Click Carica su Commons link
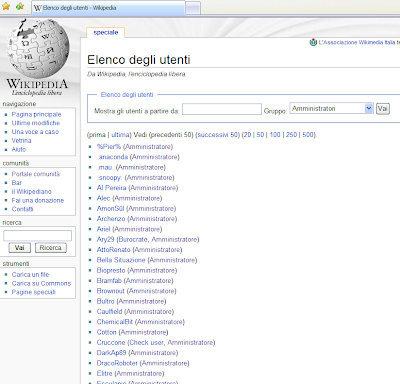 tap(41, 283)
